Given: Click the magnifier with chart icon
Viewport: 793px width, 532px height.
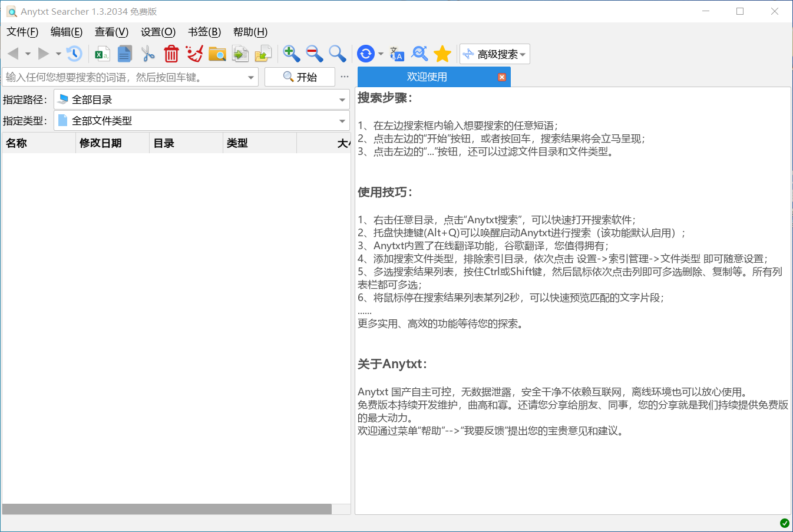Looking at the screenshot, I should (x=419, y=54).
